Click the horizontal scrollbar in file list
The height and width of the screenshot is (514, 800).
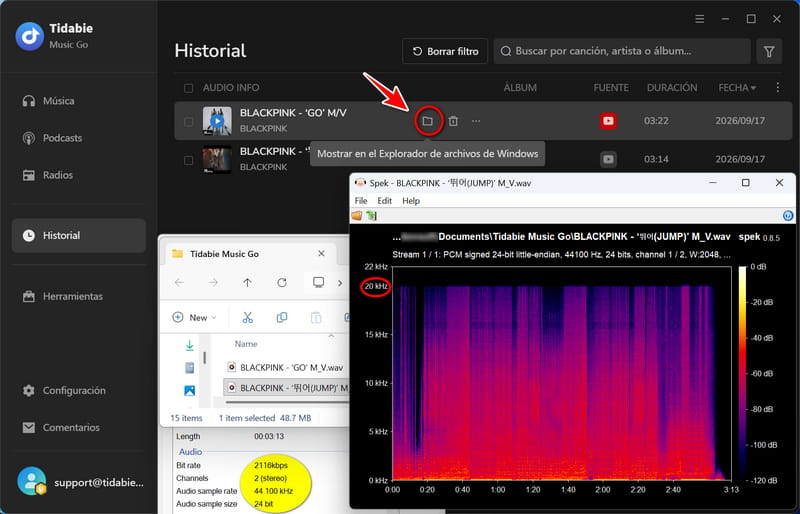click(x=287, y=402)
